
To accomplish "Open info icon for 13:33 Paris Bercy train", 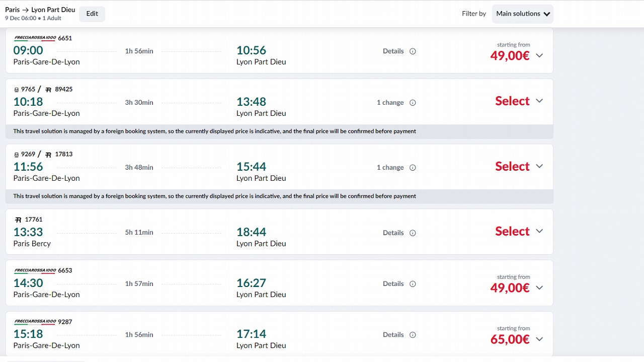I will (x=413, y=233).
